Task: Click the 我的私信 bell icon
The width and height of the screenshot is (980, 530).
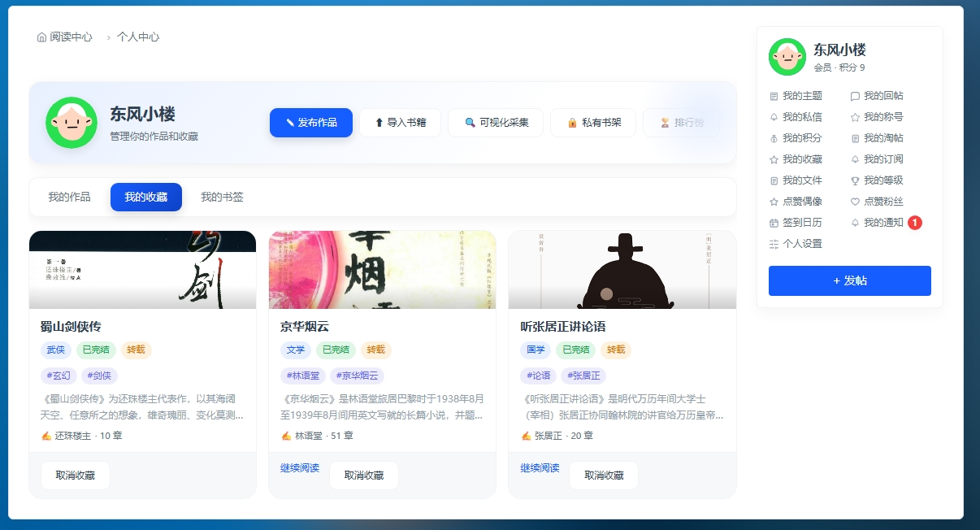Action: pyautogui.click(x=774, y=117)
